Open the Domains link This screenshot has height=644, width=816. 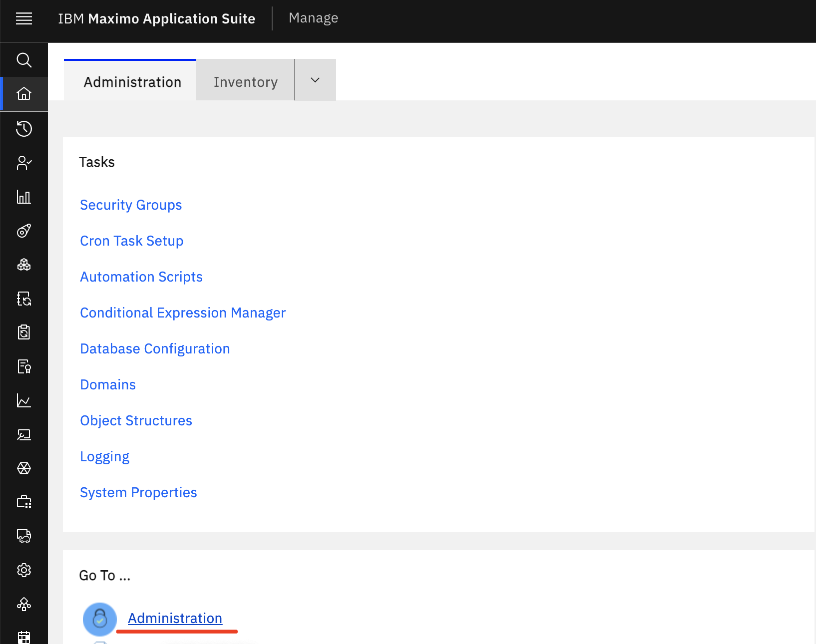coord(108,385)
